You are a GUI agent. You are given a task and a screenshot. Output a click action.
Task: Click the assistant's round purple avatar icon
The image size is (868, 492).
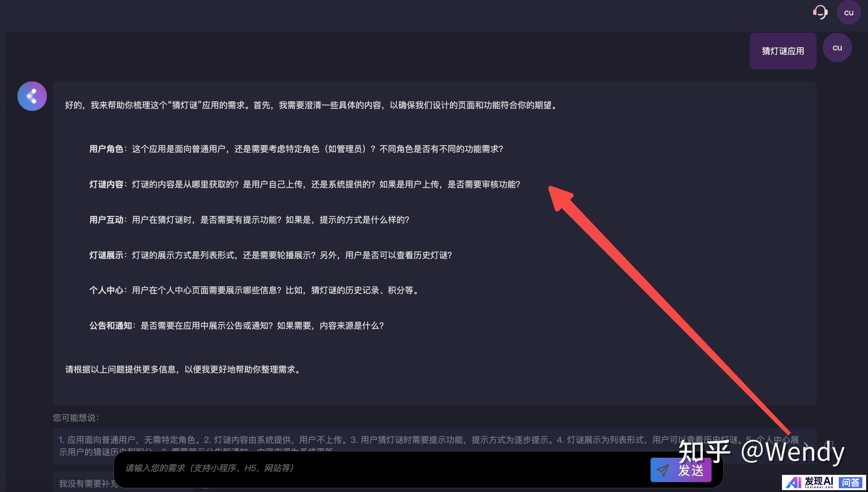click(x=32, y=96)
